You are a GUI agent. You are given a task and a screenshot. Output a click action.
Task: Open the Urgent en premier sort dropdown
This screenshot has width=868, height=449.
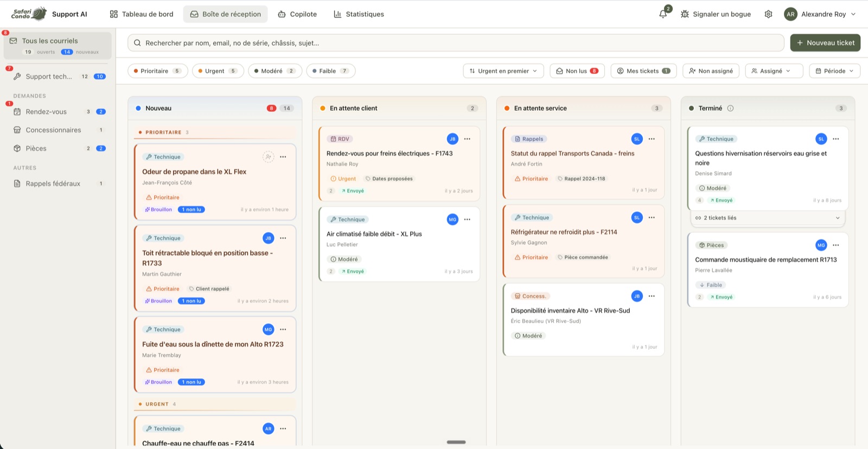coord(503,71)
